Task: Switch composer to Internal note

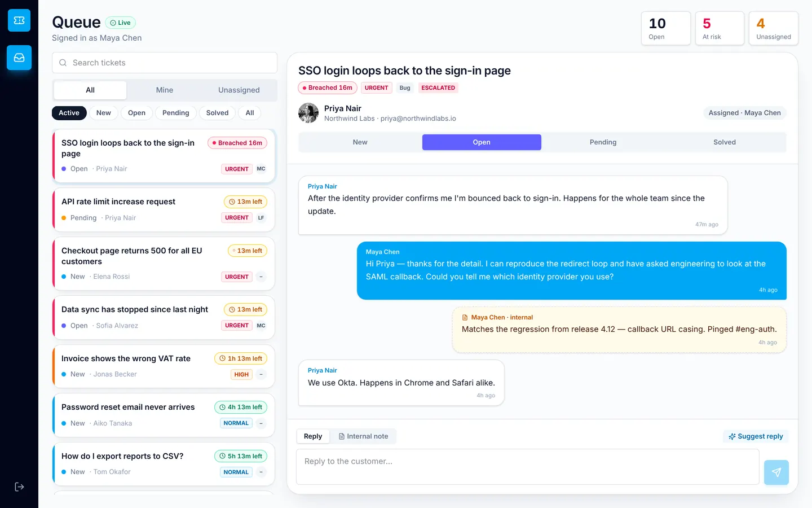Action: [x=363, y=436]
